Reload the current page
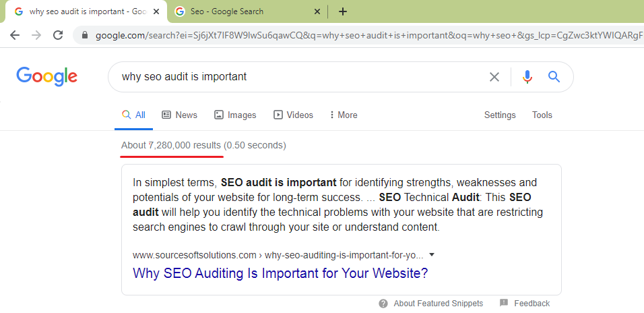The width and height of the screenshot is (644, 313). [58, 35]
